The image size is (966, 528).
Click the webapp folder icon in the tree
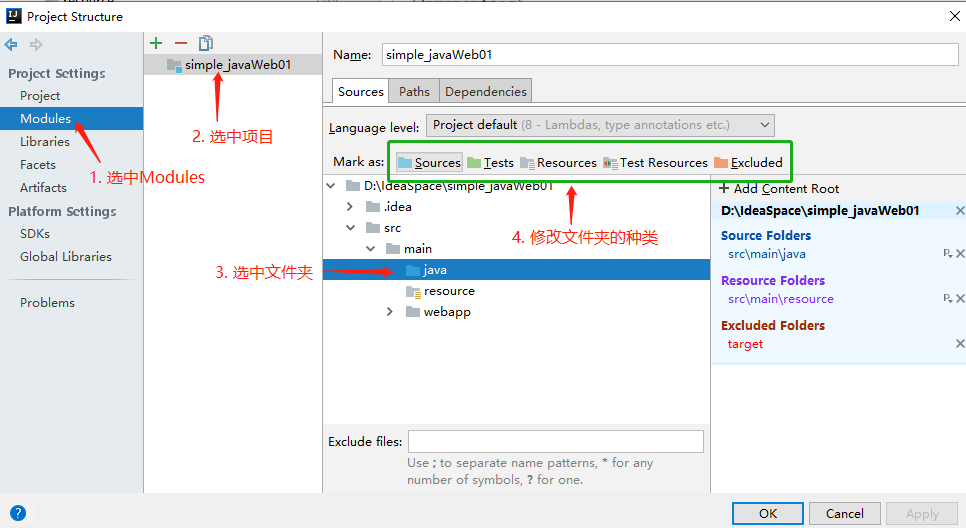tap(413, 312)
